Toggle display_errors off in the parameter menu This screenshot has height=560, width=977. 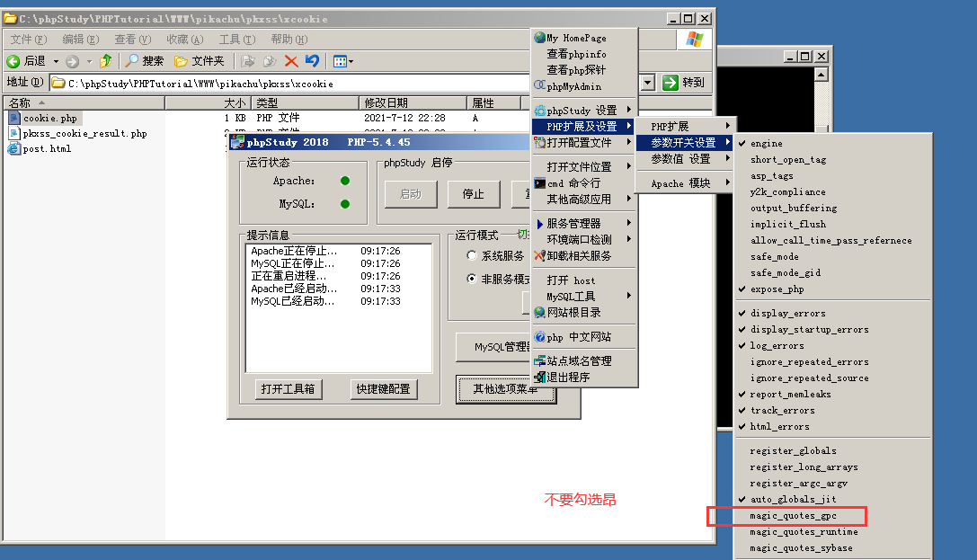click(789, 313)
